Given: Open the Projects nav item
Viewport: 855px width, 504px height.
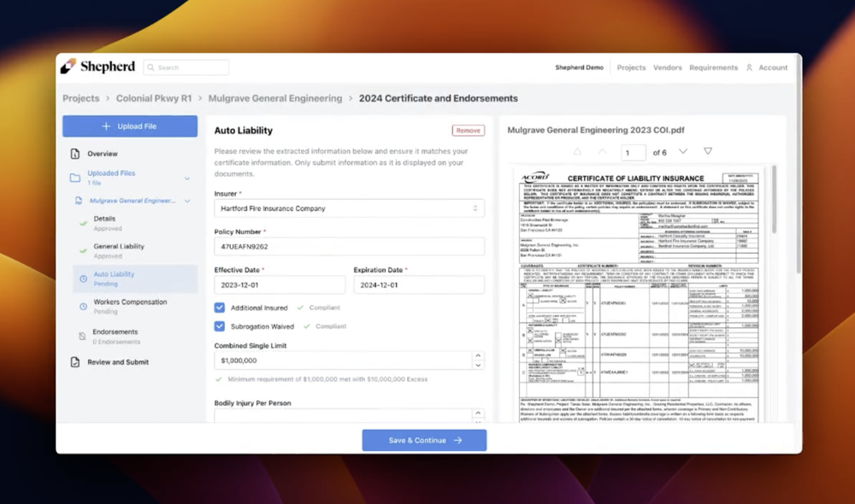Looking at the screenshot, I should click(631, 67).
